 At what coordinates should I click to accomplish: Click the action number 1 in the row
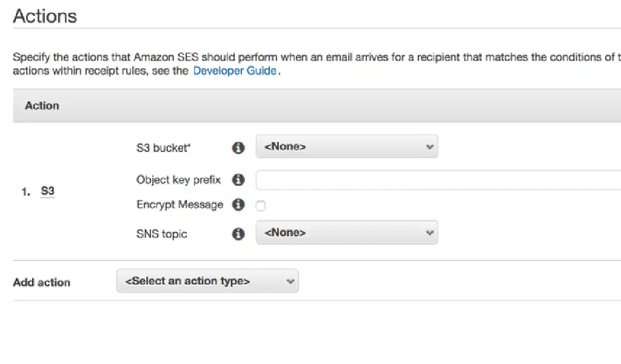click(x=25, y=191)
